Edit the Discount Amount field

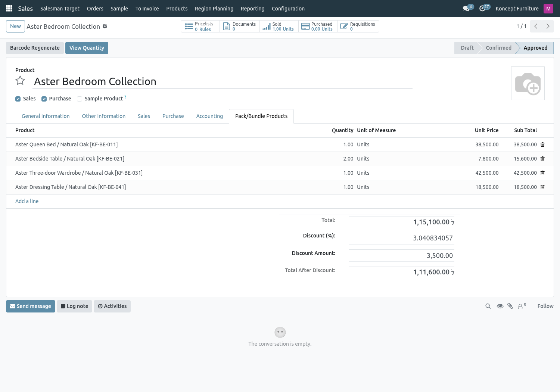401,256
